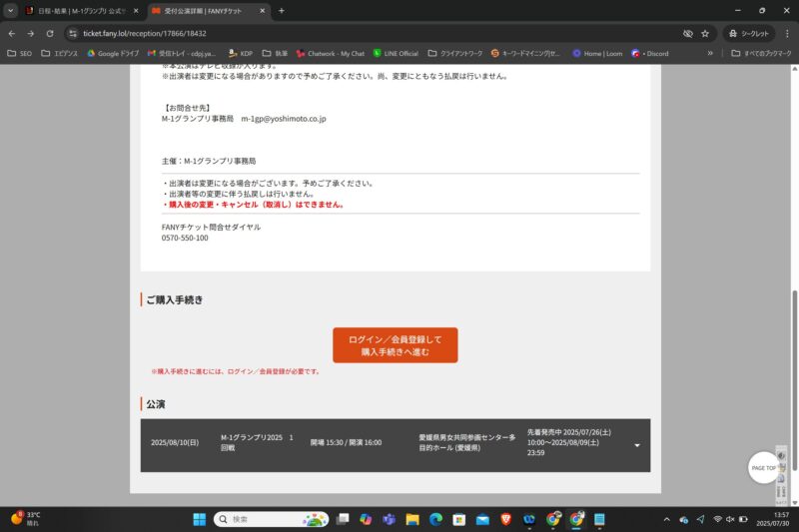Click the scrollbar up arrow

click(794, 69)
